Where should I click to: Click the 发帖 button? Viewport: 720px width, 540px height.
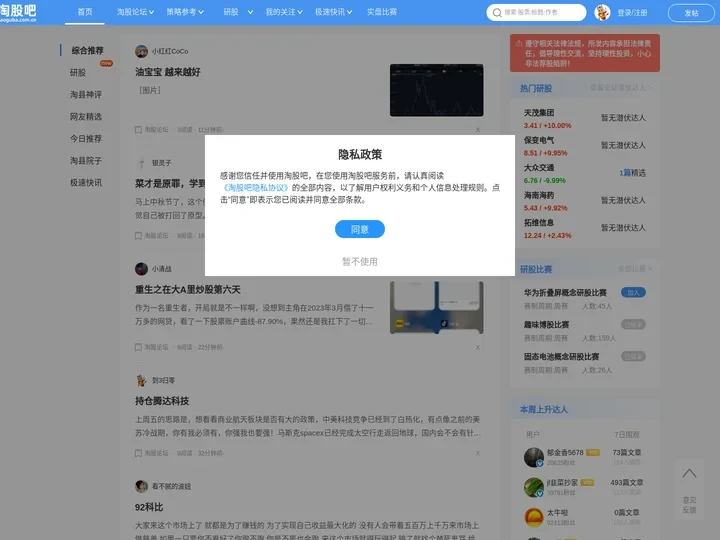(x=691, y=13)
